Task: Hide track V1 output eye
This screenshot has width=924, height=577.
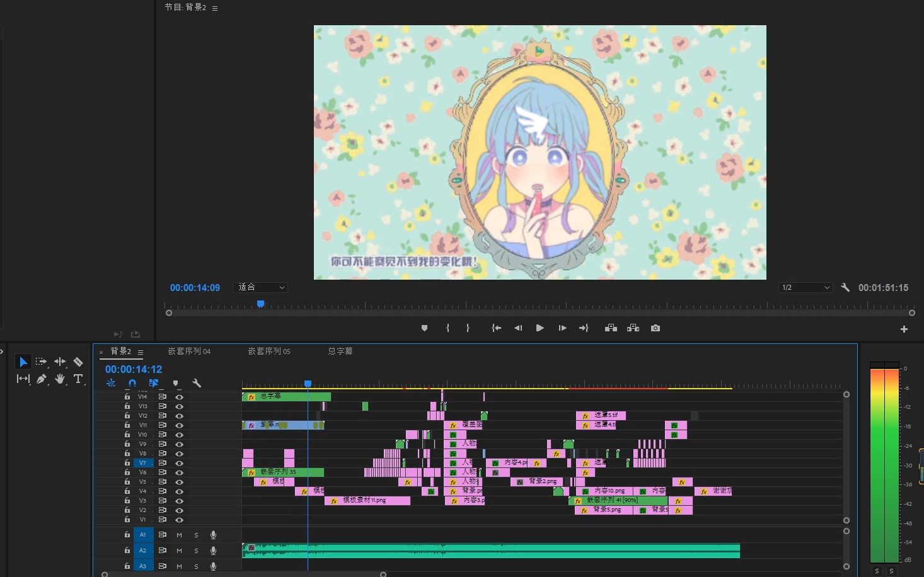Action: click(180, 520)
